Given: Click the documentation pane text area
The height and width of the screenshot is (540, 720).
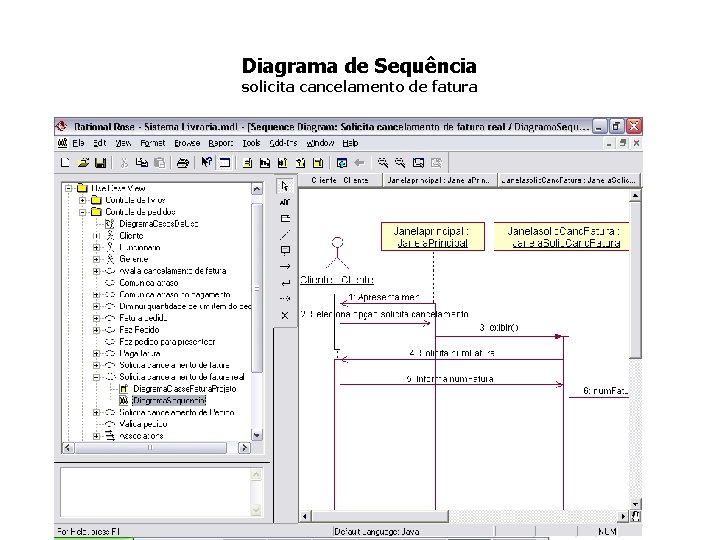Looking at the screenshot, I should 156,492.
